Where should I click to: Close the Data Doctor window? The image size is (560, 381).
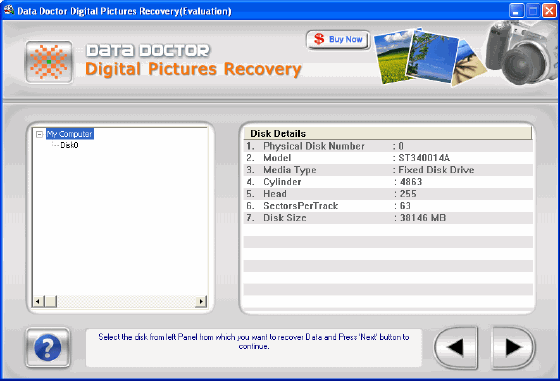(549, 11)
